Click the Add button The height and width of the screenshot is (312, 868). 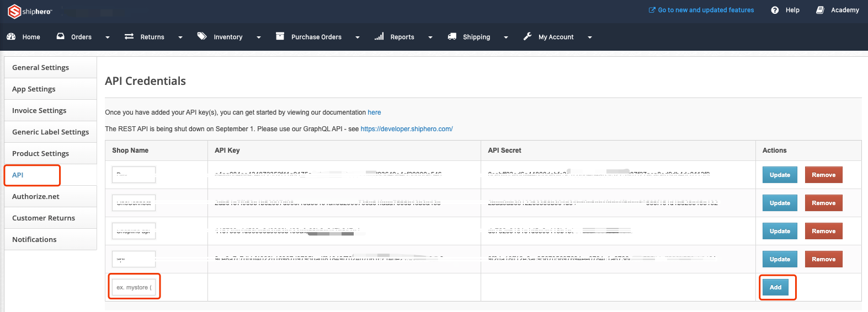pyautogui.click(x=775, y=287)
